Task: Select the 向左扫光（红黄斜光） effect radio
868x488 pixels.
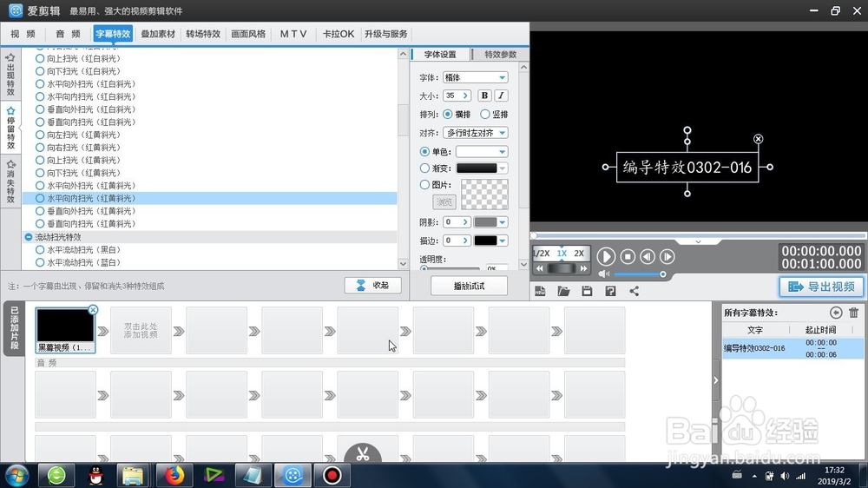Action: (40, 135)
